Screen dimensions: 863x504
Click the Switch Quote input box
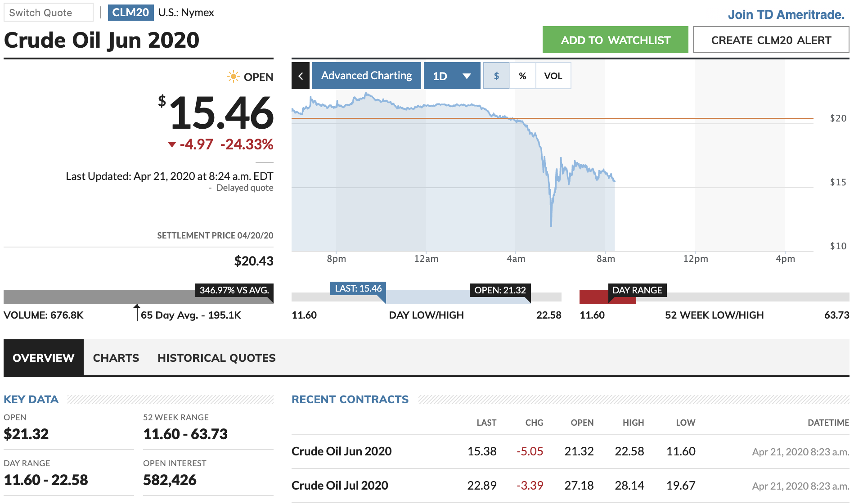click(x=48, y=13)
